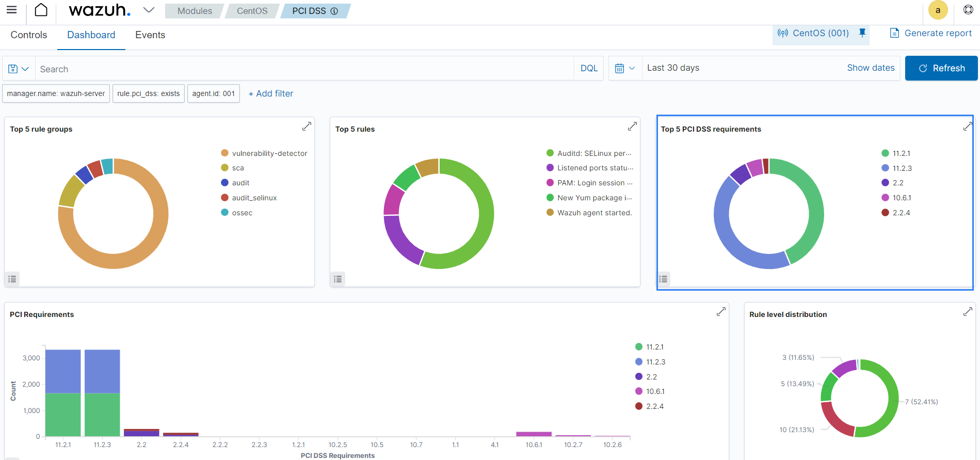Focus the Search query field
980x460 pixels.
point(304,69)
